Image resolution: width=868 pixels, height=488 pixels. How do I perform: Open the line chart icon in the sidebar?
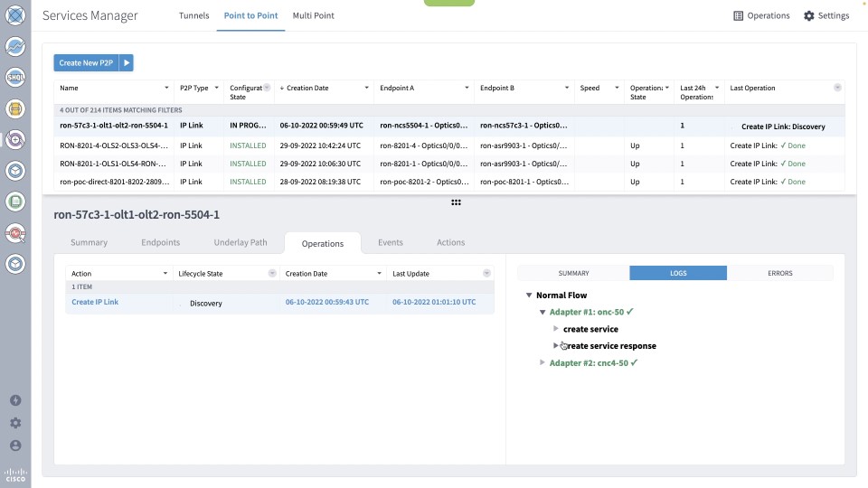(15, 46)
